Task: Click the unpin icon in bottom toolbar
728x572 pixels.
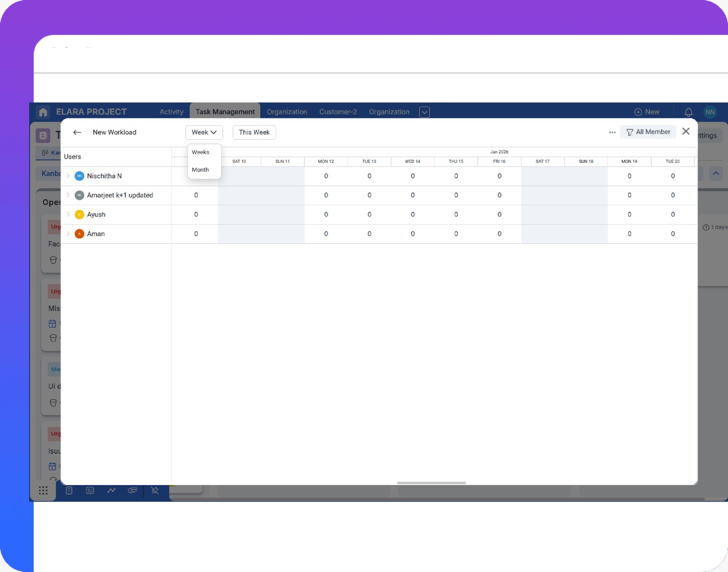Action: tap(154, 490)
